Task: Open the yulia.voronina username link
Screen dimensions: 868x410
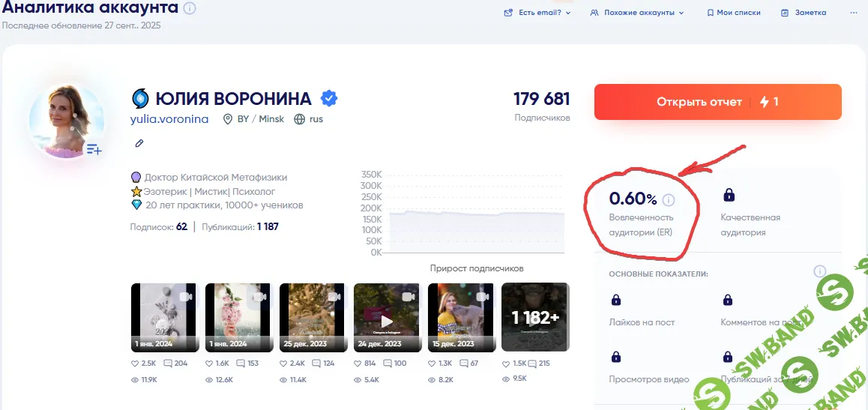Action: [x=169, y=119]
